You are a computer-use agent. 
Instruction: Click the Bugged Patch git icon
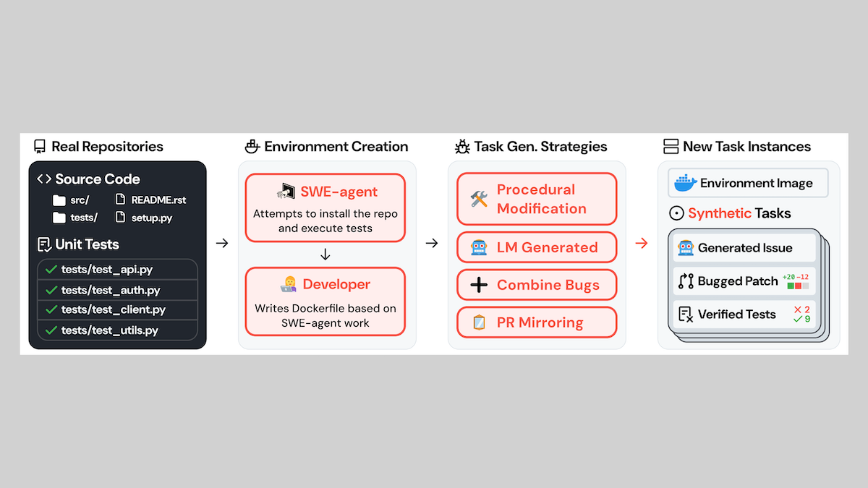[x=685, y=281]
